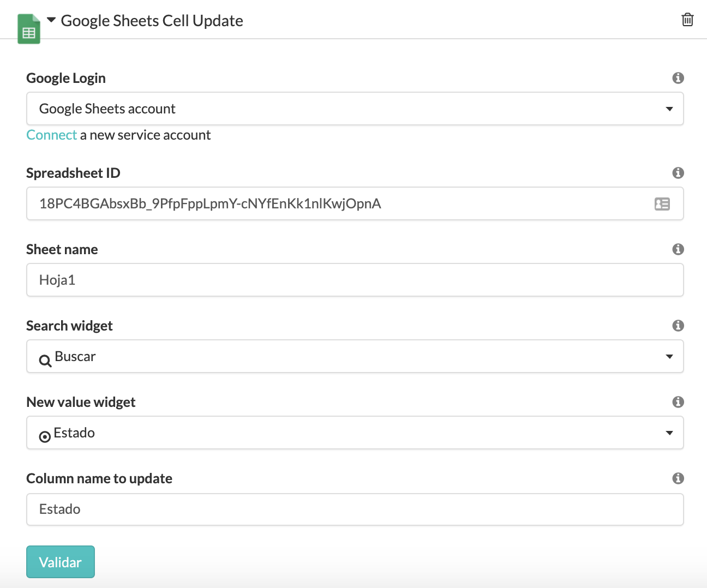Click the Spreadsheet ID input field
Image resolution: width=707 pixels, height=588 pixels.
(x=355, y=203)
